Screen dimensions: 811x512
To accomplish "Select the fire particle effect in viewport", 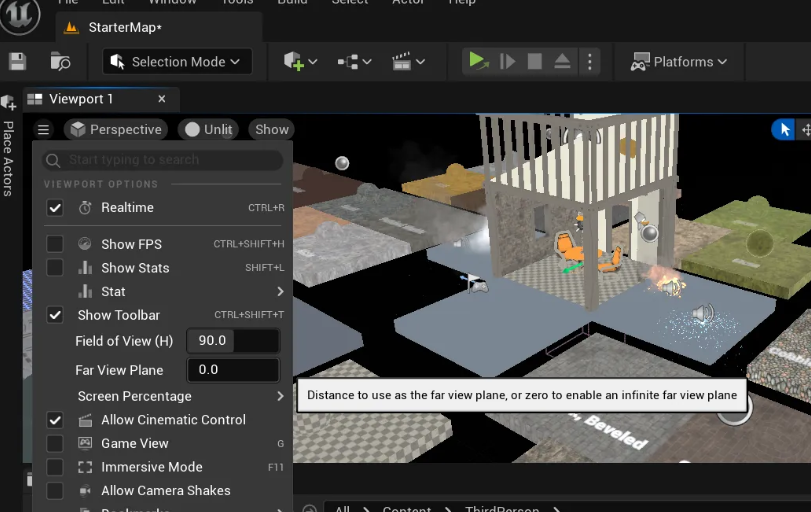I will pos(668,282).
